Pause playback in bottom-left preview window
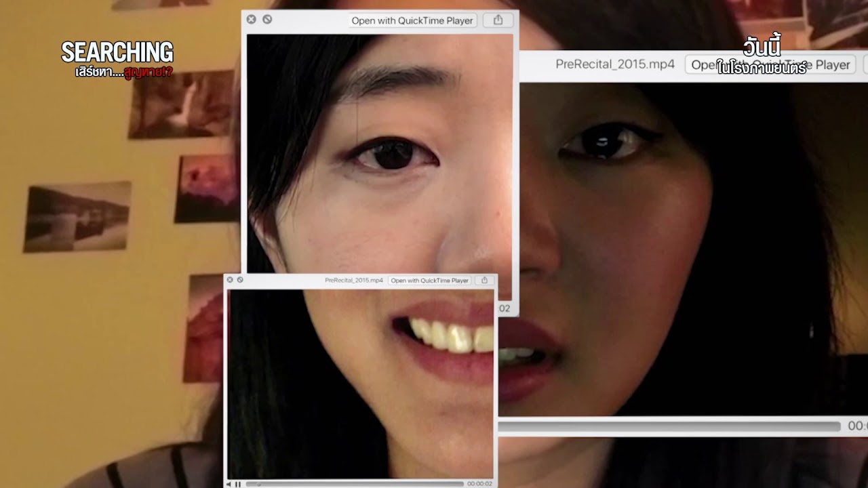 click(x=238, y=484)
